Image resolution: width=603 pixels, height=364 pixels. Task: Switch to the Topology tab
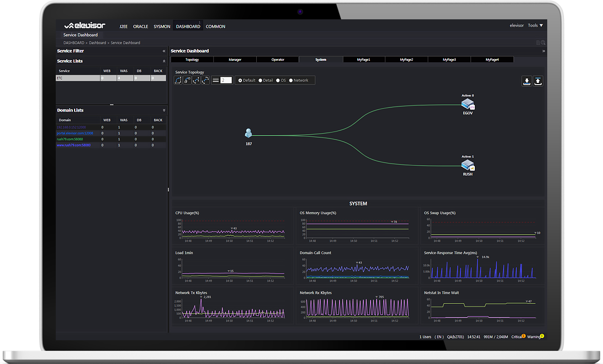[192, 60]
